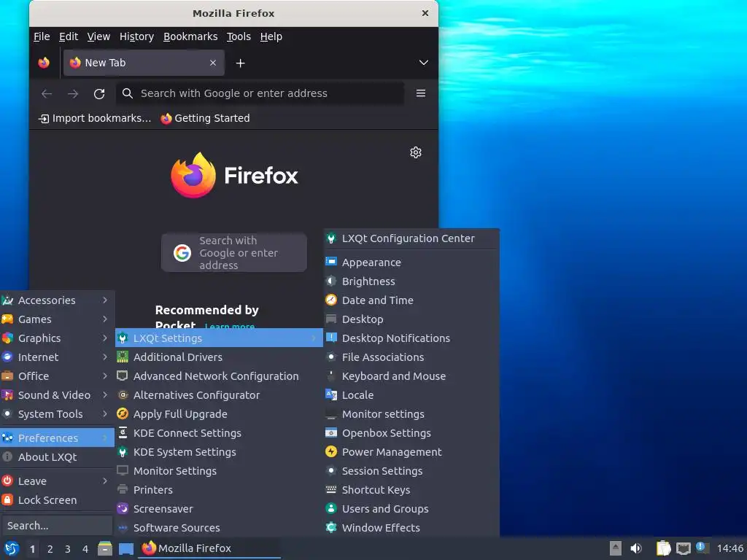The width and height of the screenshot is (747, 560).
Task: Open Brightness settings entry
Action: [x=411, y=281]
